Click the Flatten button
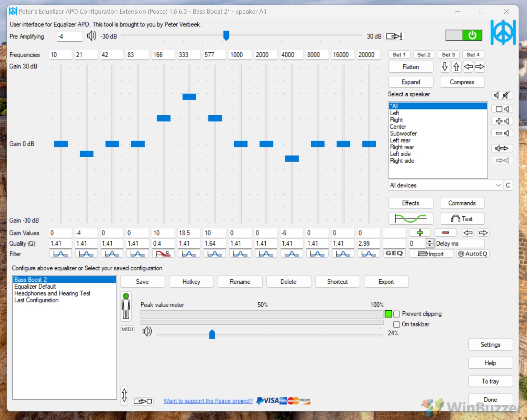This screenshot has height=420, width=527. [x=411, y=67]
